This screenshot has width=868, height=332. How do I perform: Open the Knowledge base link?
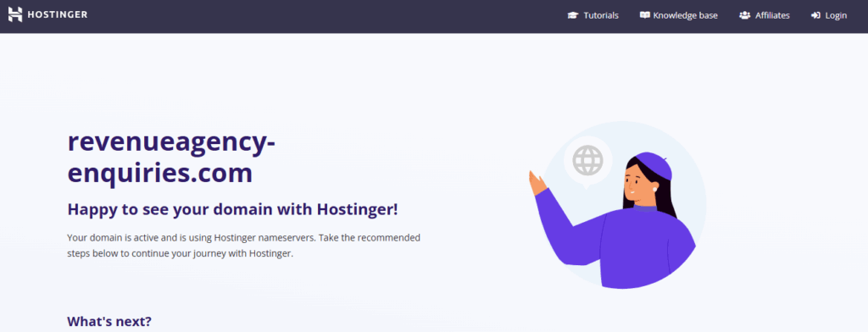click(x=685, y=15)
